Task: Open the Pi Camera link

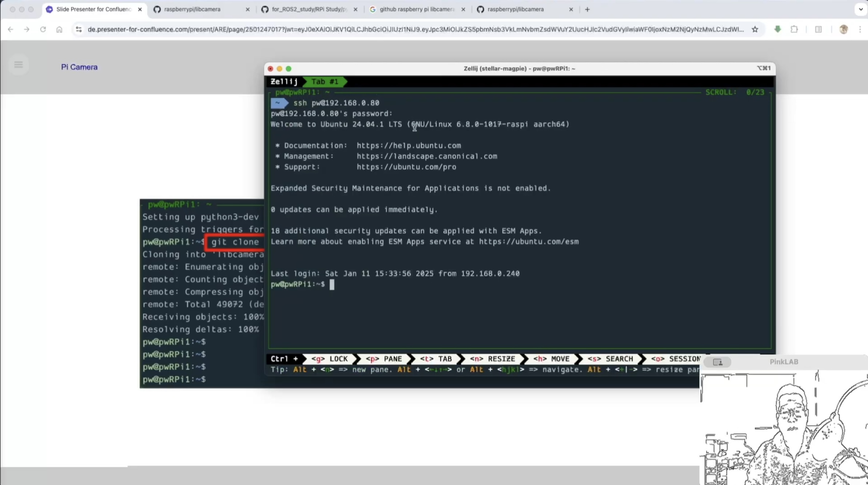Action: tap(79, 67)
